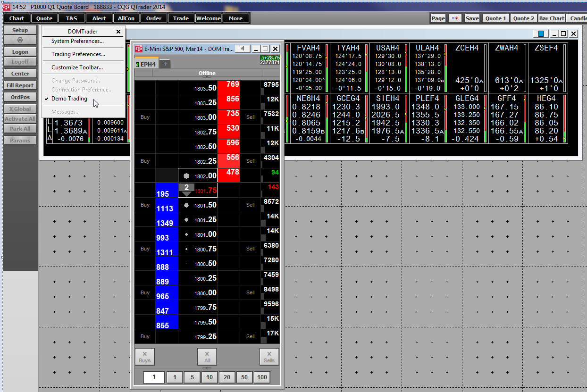
Task: Click the X Global button
Action: point(20,109)
